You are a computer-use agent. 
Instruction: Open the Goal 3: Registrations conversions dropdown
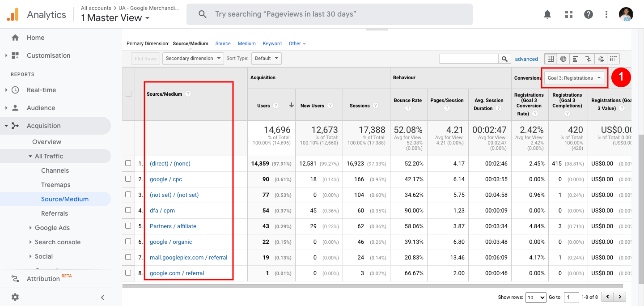click(574, 78)
